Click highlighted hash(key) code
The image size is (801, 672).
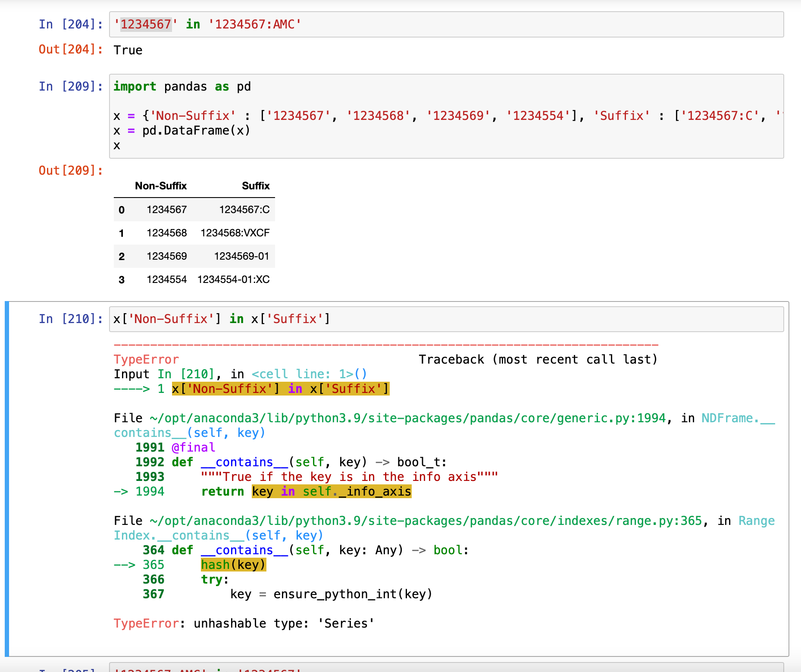pos(233,565)
